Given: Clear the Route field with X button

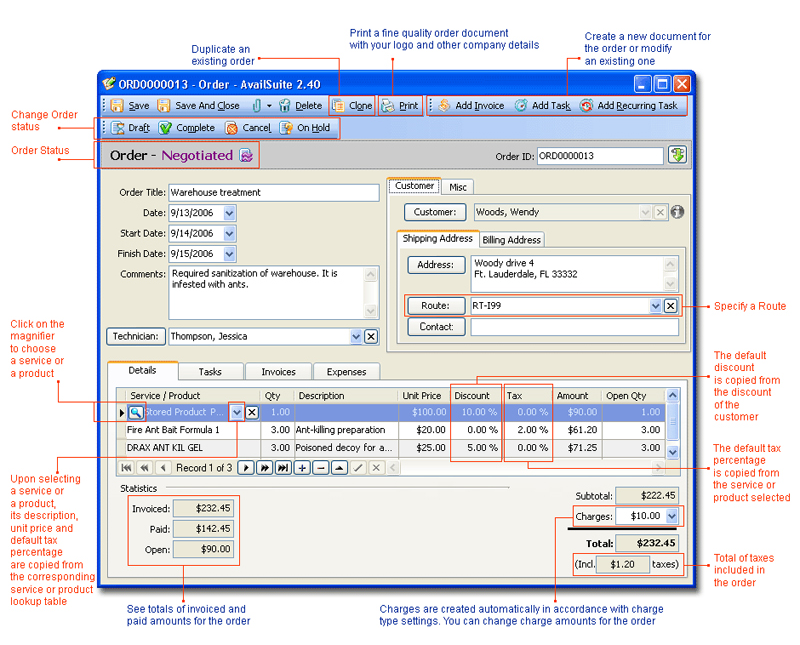Looking at the screenshot, I should pyautogui.click(x=670, y=306).
